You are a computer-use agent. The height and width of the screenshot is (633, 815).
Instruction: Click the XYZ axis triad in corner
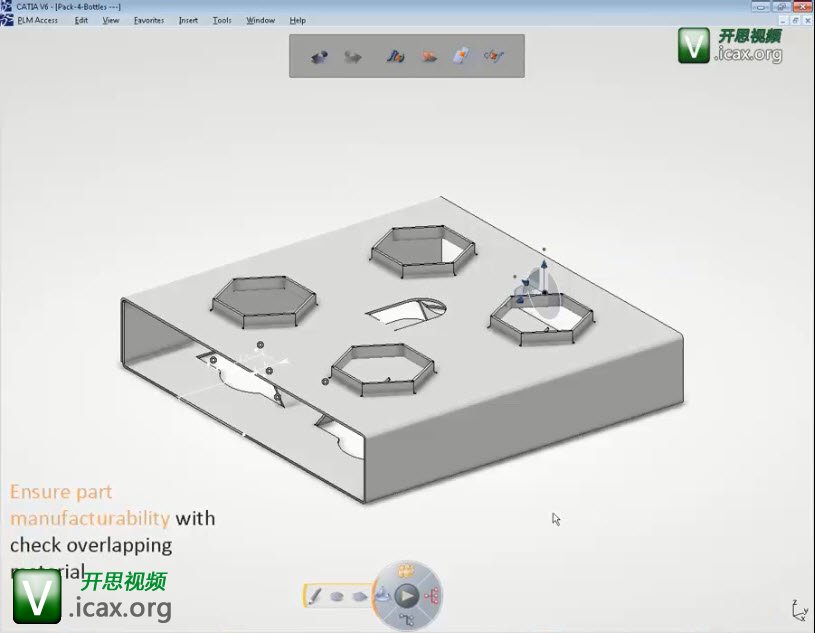point(800,610)
